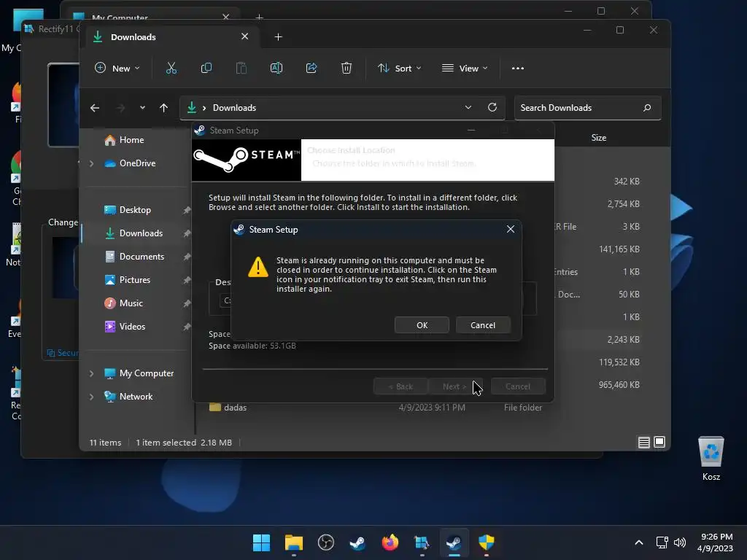The width and height of the screenshot is (747, 560).
Task: Click the 141,165 KB file size
Action: (619, 249)
